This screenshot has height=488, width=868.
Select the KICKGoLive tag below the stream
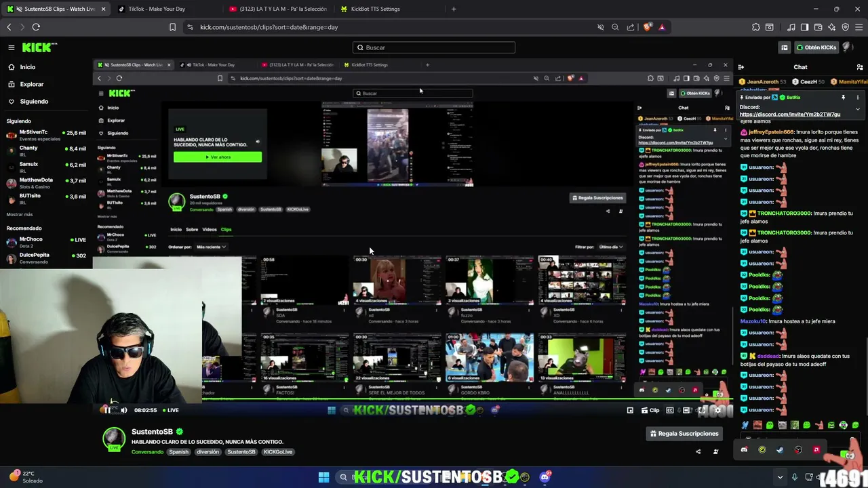(x=278, y=452)
